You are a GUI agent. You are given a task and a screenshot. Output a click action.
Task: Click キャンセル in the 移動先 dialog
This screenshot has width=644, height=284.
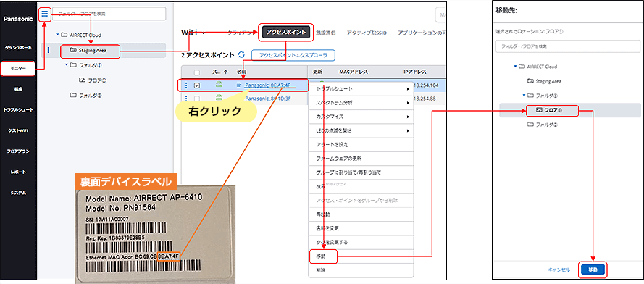559,270
